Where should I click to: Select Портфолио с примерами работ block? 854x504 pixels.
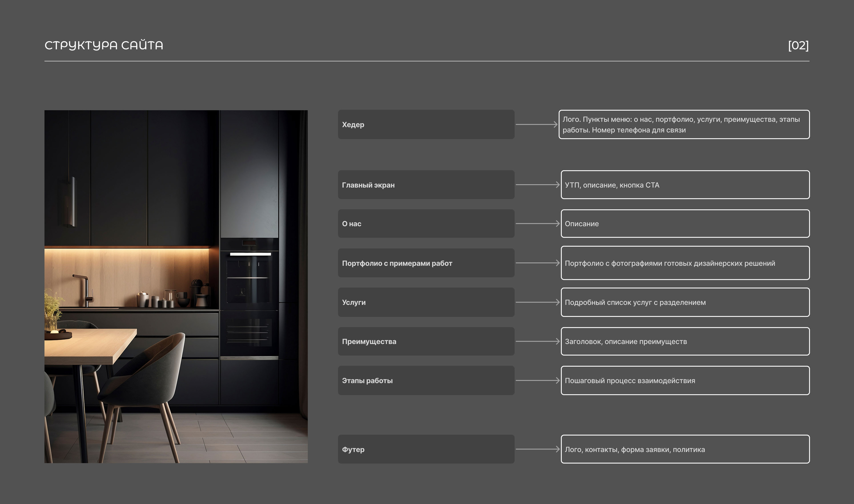pos(426,263)
